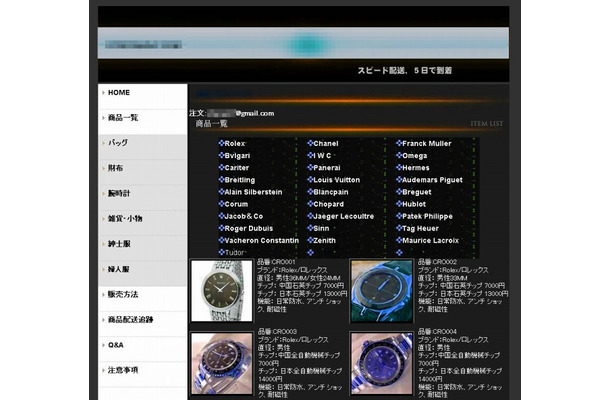Click the Omega brand link
The height and width of the screenshot is (400, 610).
[x=415, y=155]
